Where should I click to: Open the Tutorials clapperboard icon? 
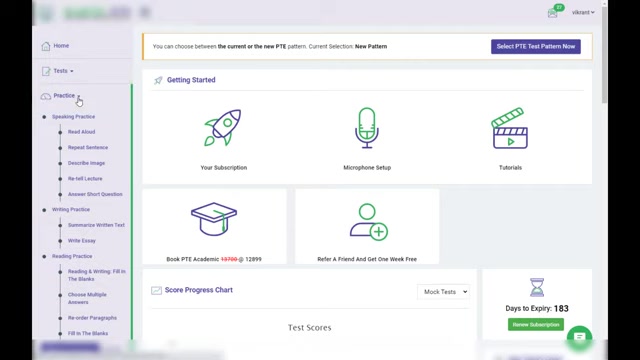510,128
